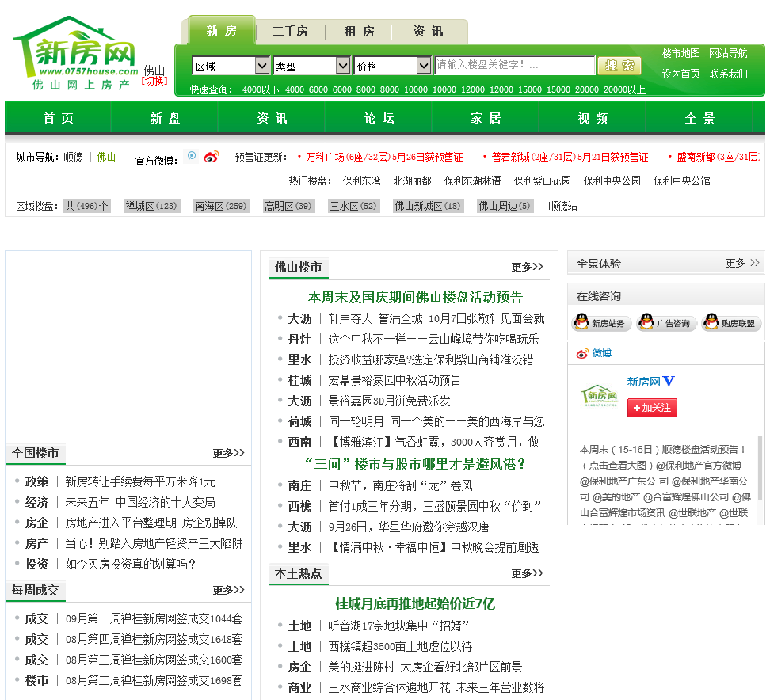
Task: Filter listings by 佛山周边(5)
Action: (505, 206)
